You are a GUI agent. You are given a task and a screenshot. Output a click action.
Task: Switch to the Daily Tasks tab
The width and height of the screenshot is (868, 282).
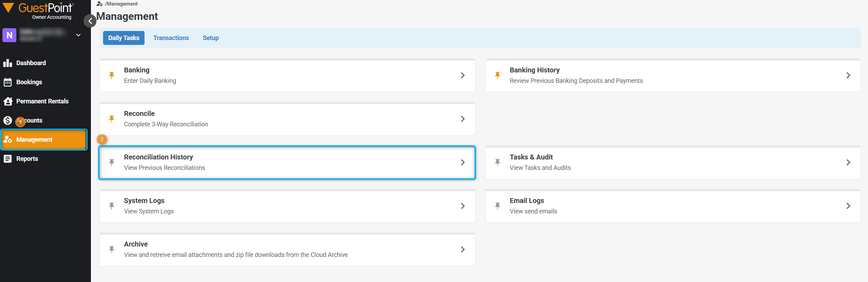[x=124, y=38]
